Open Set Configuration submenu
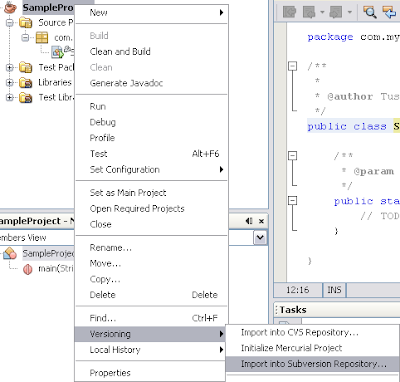 [151, 170]
